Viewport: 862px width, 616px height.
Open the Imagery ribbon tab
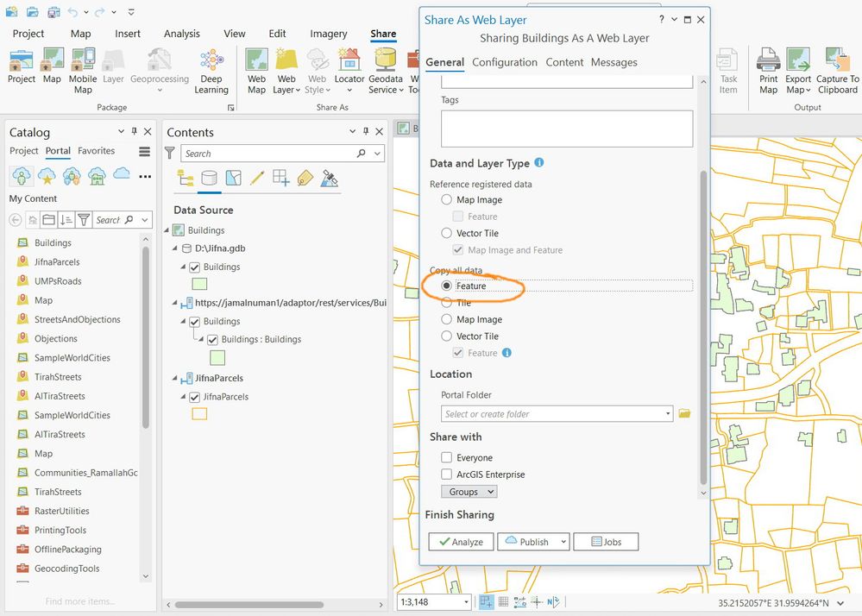[x=328, y=34]
